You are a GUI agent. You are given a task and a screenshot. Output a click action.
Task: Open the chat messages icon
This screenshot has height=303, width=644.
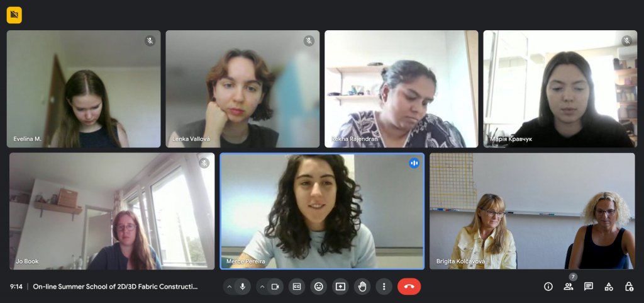coord(589,287)
